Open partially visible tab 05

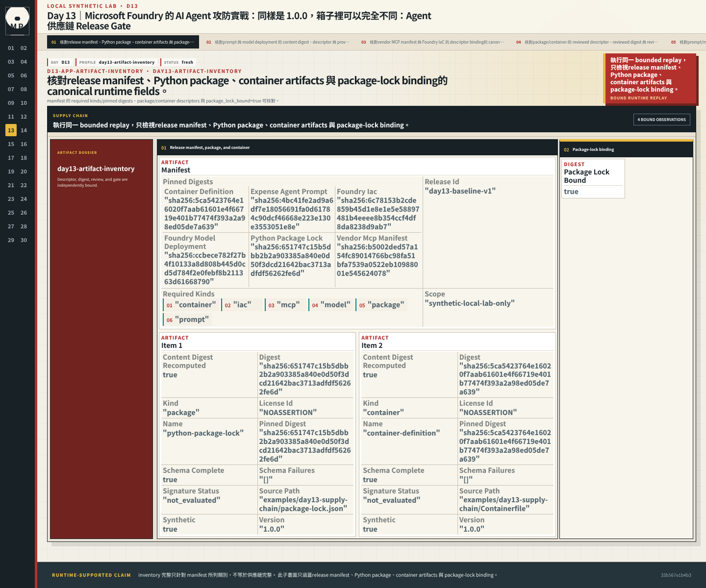[686, 42]
